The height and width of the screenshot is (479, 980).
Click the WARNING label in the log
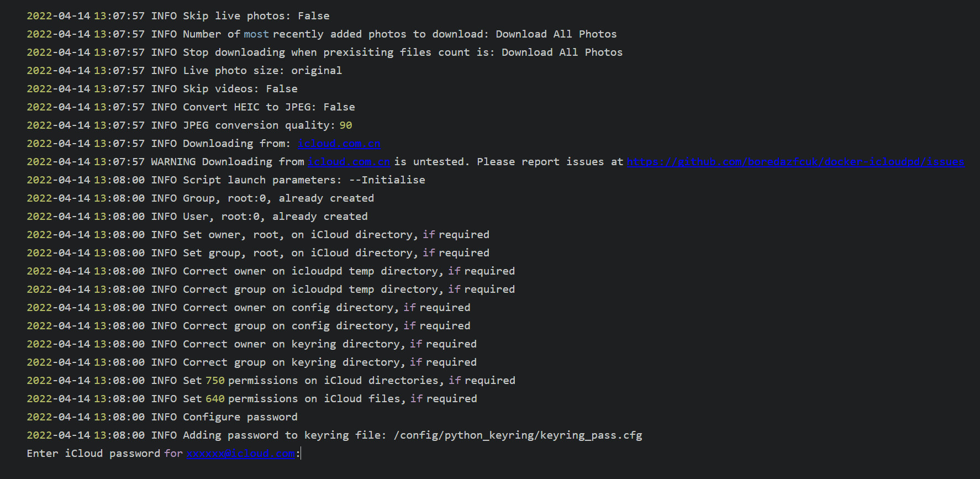[173, 162]
